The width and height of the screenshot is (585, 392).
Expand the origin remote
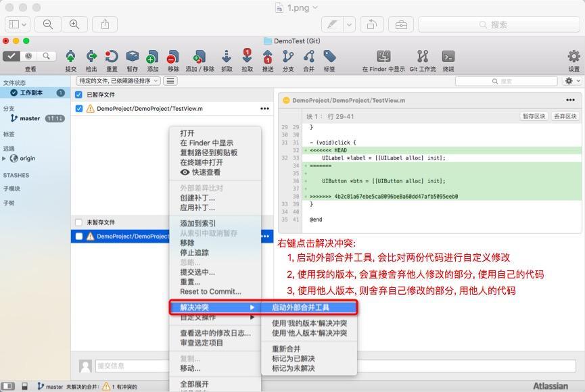point(4,159)
